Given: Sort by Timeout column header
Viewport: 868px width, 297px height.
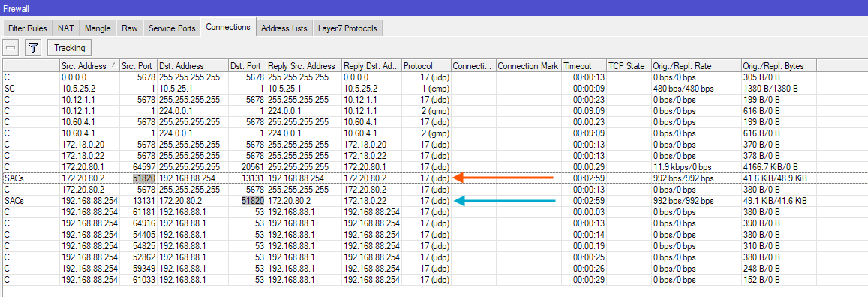Looking at the screenshot, I should click(x=584, y=66).
